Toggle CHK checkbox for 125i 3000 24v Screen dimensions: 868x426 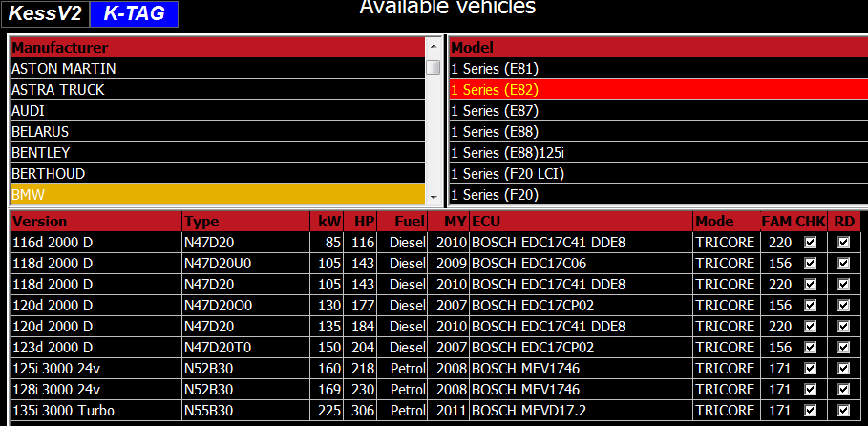pyautogui.click(x=811, y=369)
